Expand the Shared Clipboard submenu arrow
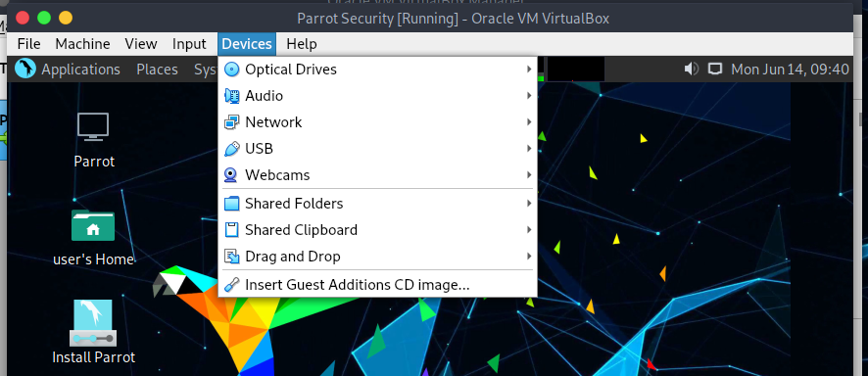The image size is (868, 376). pyautogui.click(x=529, y=230)
